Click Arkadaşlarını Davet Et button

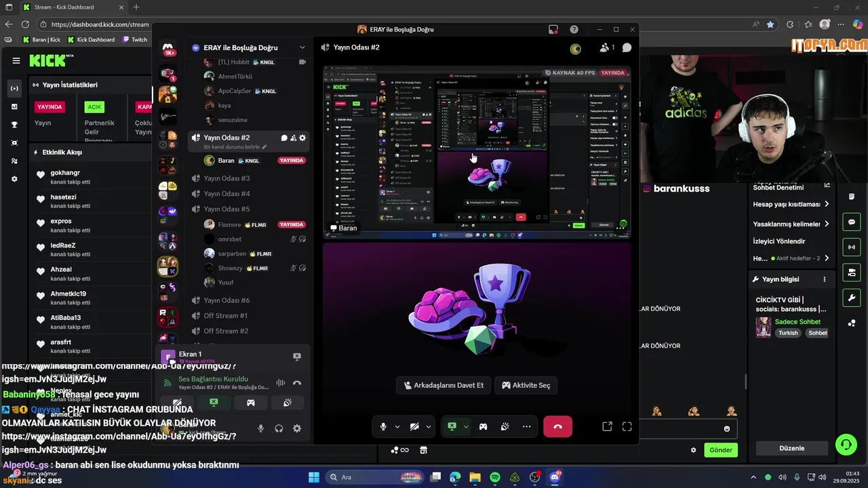[x=443, y=385]
